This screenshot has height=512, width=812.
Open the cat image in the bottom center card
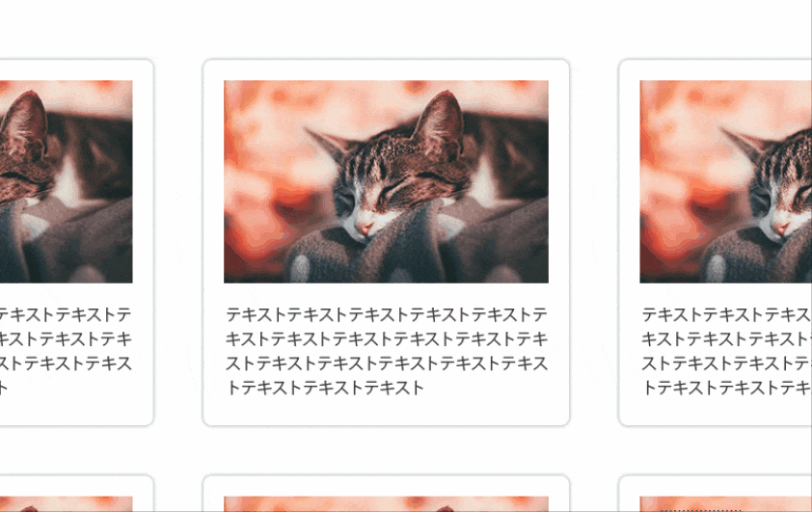[x=386, y=503]
